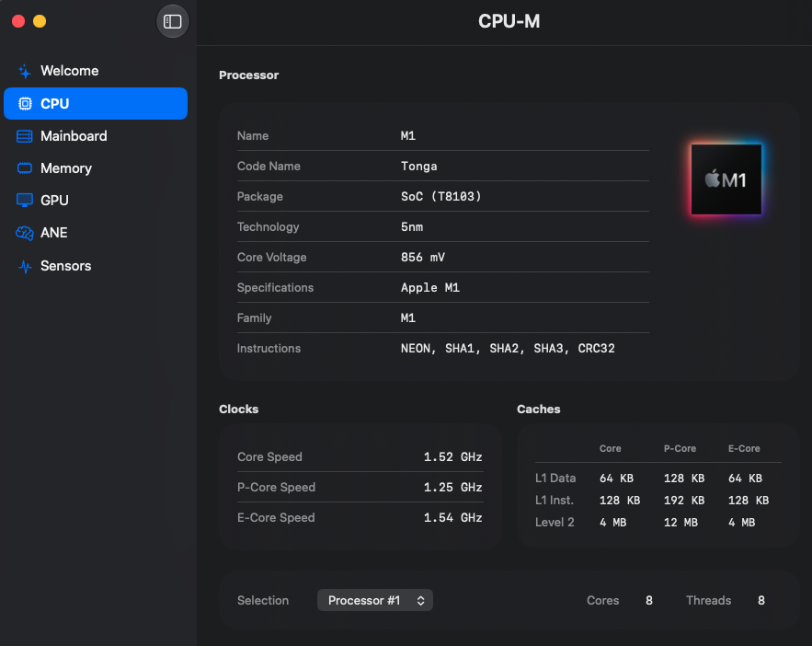Viewport: 812px width, 646px height.
Task: Click the Clocks section heading
Action: coord(239,410)
